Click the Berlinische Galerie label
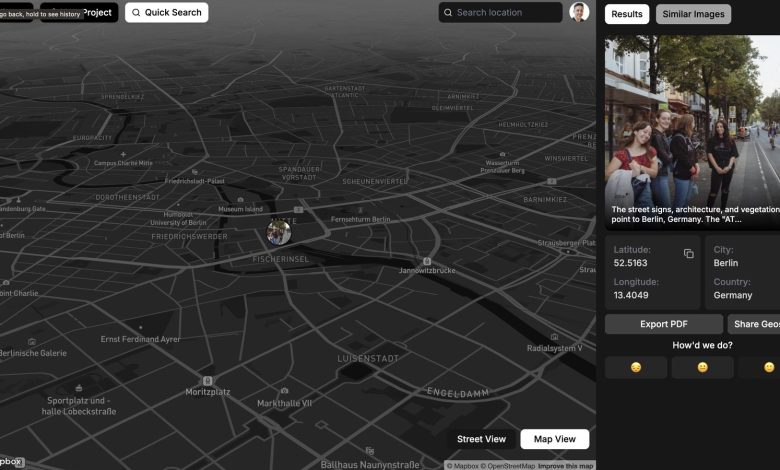The height and width of the screenshot is (470, 780). [x=33, y=353]
